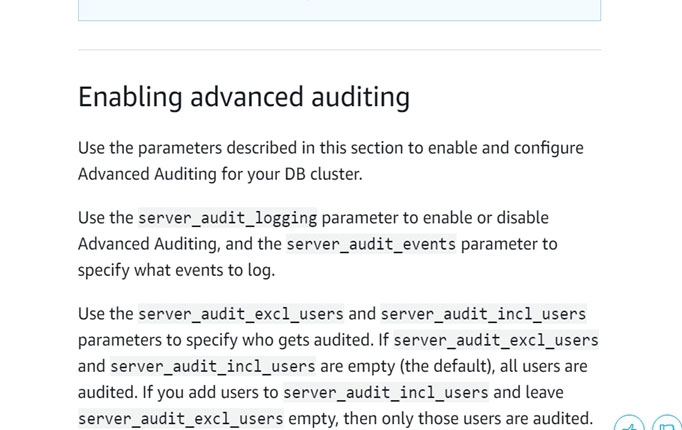
Task: Click server_audit_incl_users before 'are empty'
Action: coord(212,366)
